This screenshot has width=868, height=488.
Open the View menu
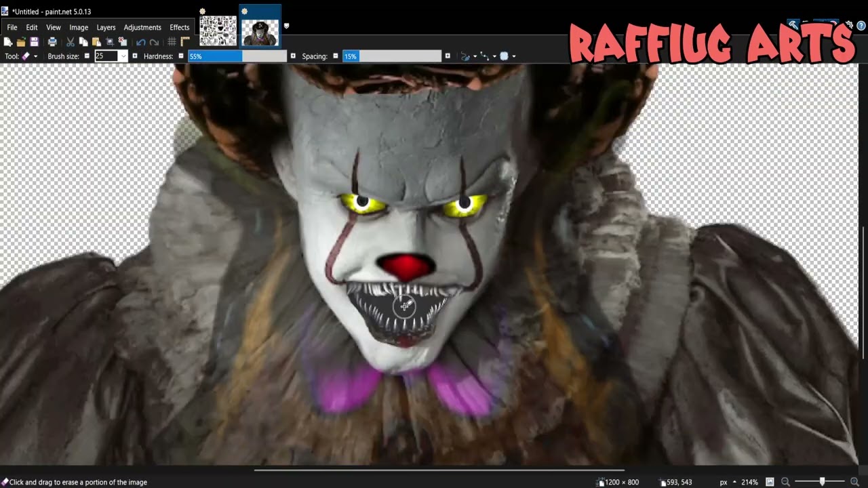click(54, 27)
